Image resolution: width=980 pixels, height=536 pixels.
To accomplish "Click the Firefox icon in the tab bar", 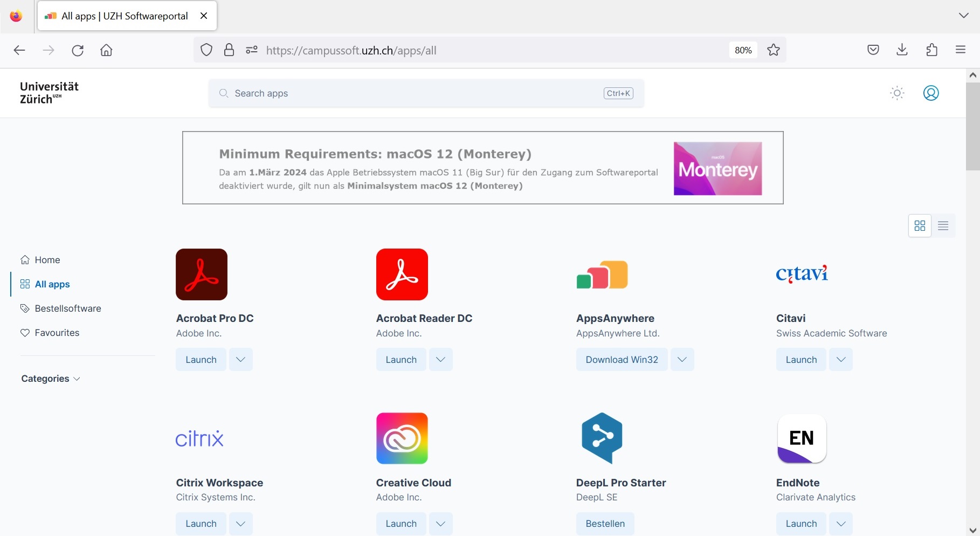I will tap(16, 16).
